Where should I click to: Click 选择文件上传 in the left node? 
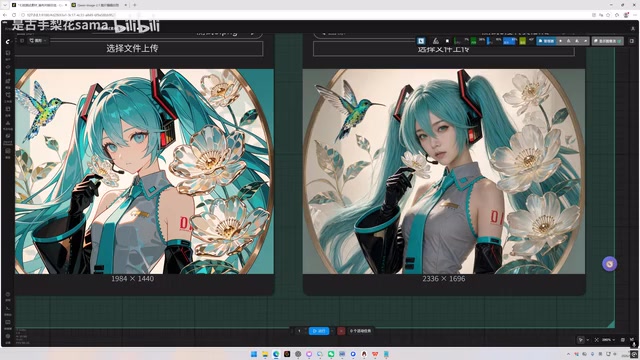[x=139, y=49]
